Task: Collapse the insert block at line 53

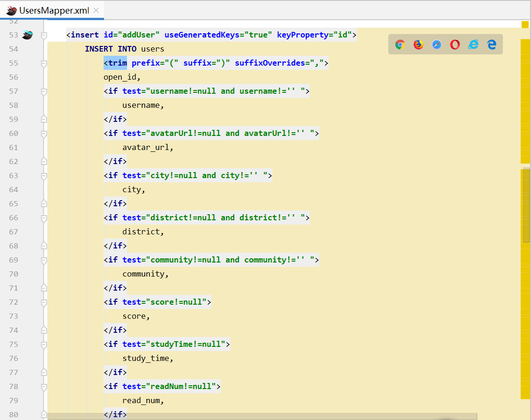Action: tap(44, 35)
